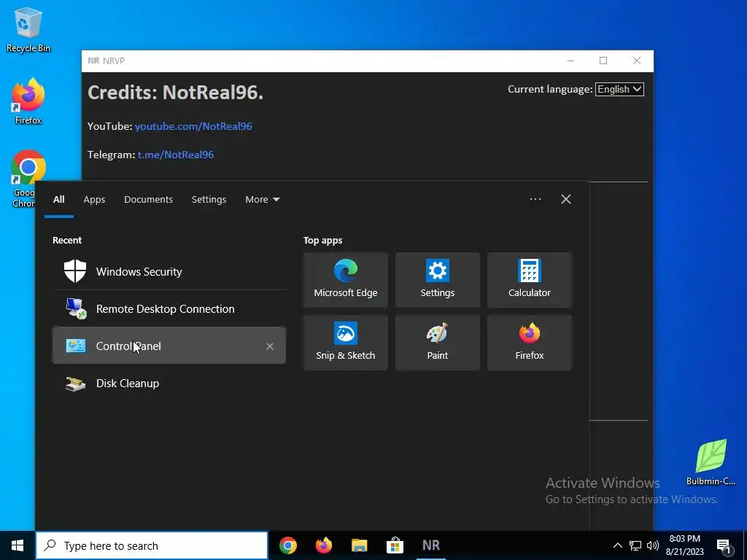Image resolution: width=747 pixels, height=560 pixels.
Task: Open Microsoft Store from taskbar
Action: 395,545
